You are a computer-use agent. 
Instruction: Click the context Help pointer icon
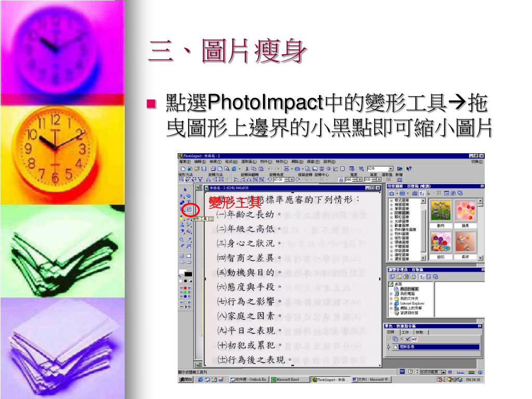tap(409, 169)
